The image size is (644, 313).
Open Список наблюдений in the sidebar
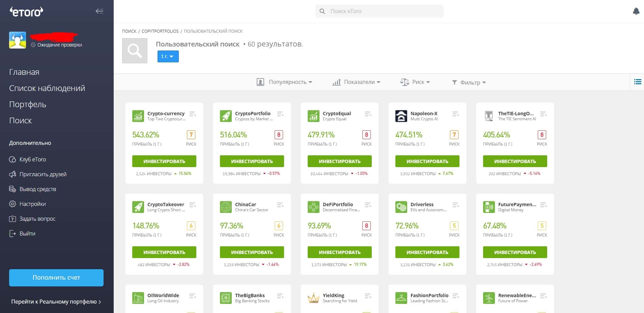(47, 88)
